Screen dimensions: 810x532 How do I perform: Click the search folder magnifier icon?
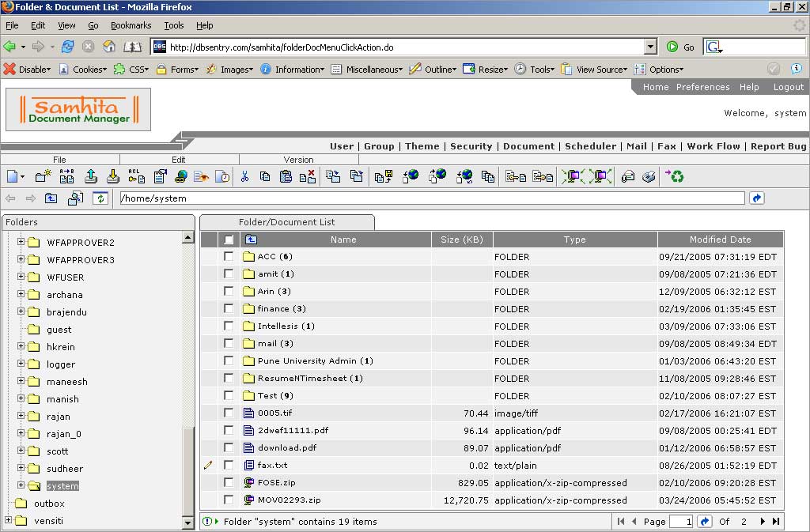pos(75,198)
